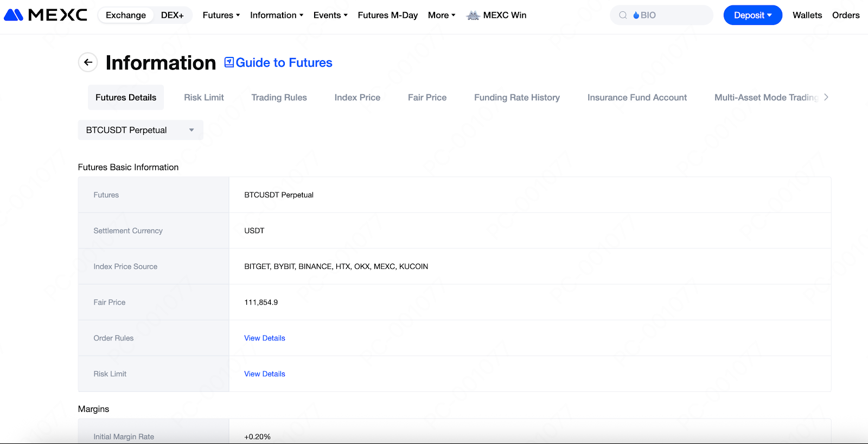Open the Events dropdown menu
The image size is (868, 444).
coord(330,15)
